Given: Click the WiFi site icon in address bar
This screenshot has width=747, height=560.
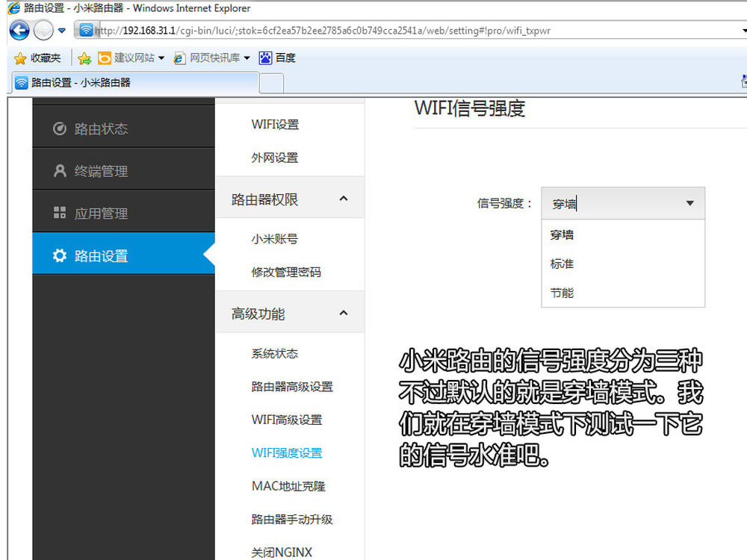Looking at the screenshot, I should point(86,31).
